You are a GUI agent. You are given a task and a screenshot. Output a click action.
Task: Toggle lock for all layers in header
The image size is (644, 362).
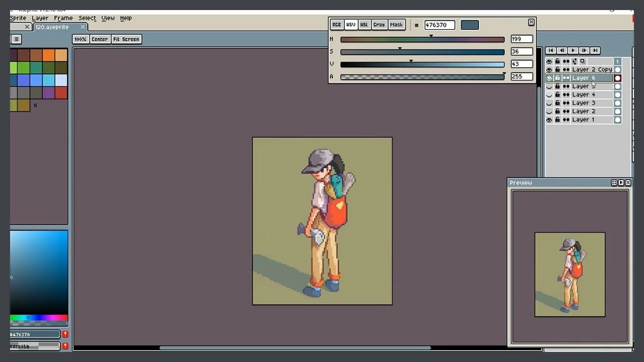tap(557, 61)
